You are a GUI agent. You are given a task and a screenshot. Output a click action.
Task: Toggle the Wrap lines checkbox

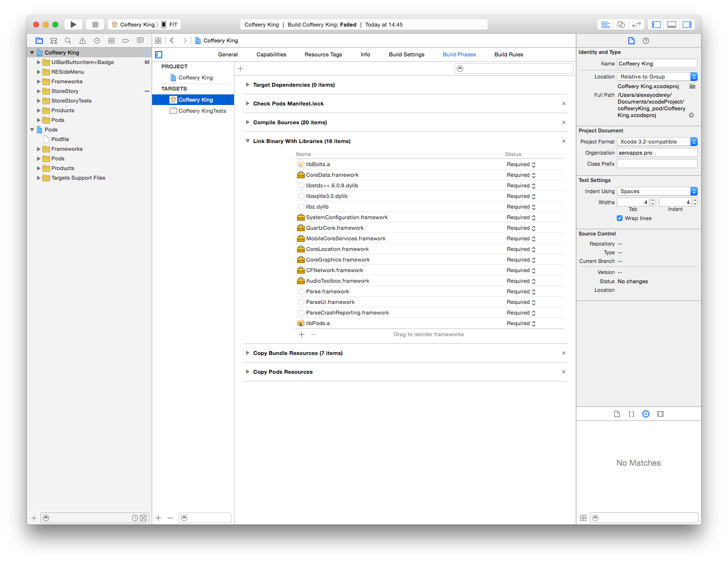pyautogui.click(x=620, y=219)
